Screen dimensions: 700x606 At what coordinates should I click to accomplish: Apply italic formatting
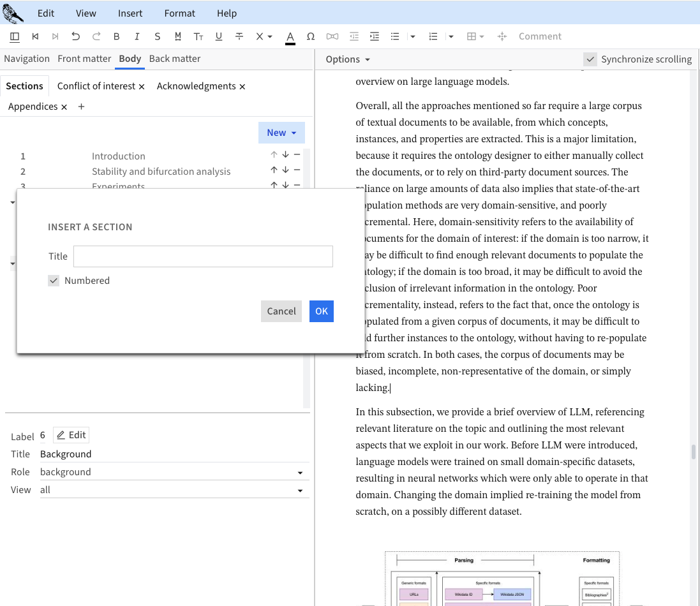coord(137,36)
